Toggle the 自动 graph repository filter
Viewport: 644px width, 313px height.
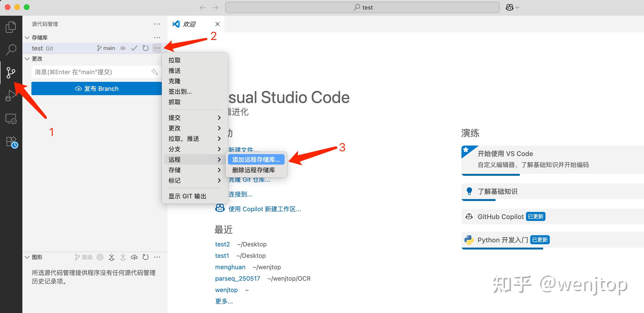(x=84, y=257)
